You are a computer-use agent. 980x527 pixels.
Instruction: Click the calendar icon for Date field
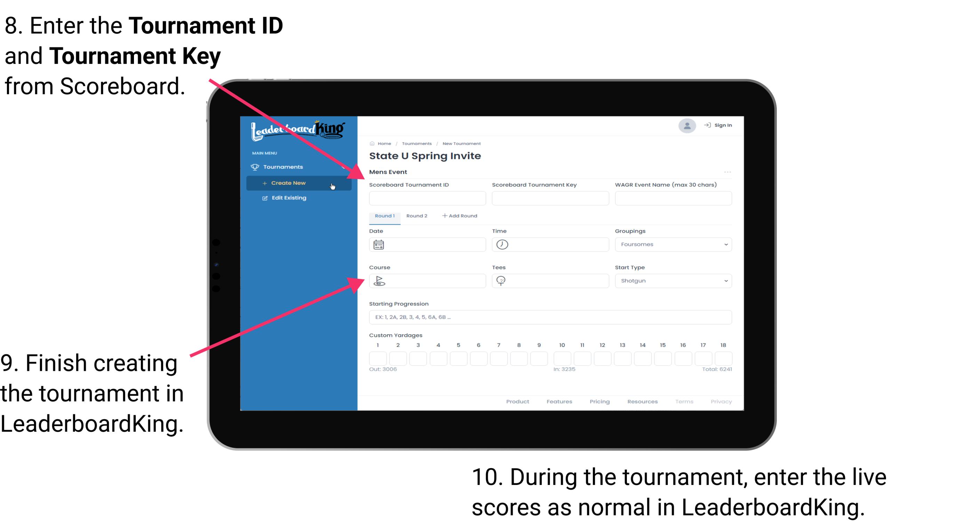(379, 245)
